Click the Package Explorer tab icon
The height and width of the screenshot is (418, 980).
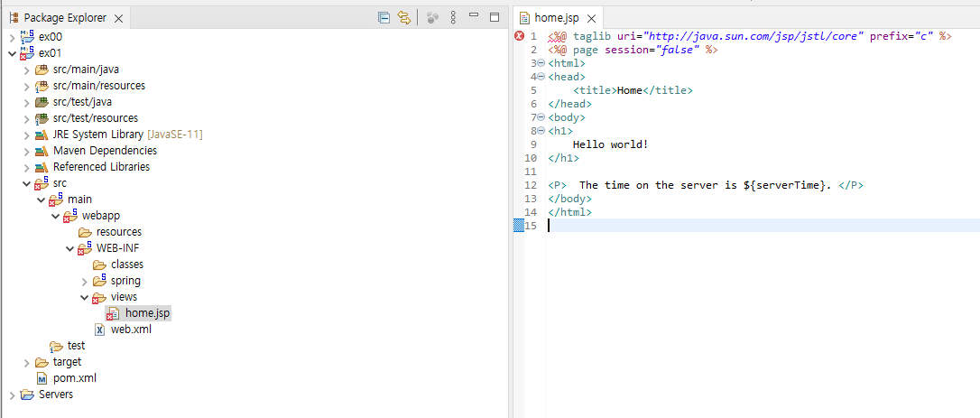14,18
